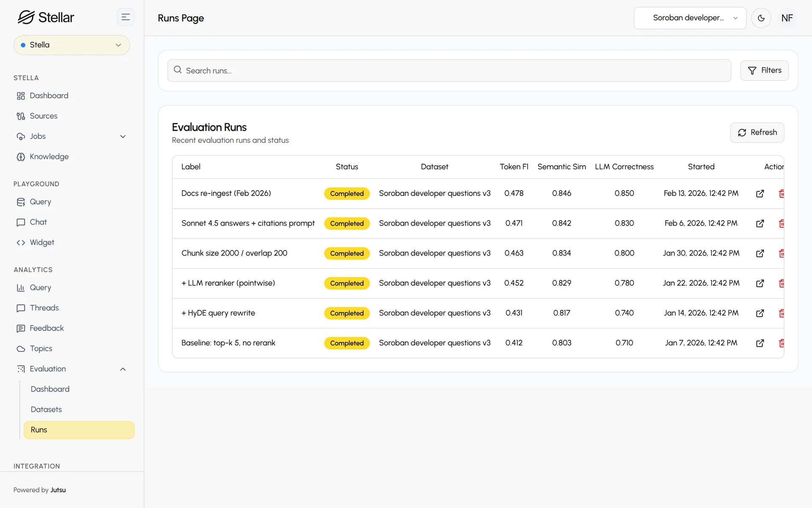Delete the + LLM reranker (pointwise) run

coord(781,283)
